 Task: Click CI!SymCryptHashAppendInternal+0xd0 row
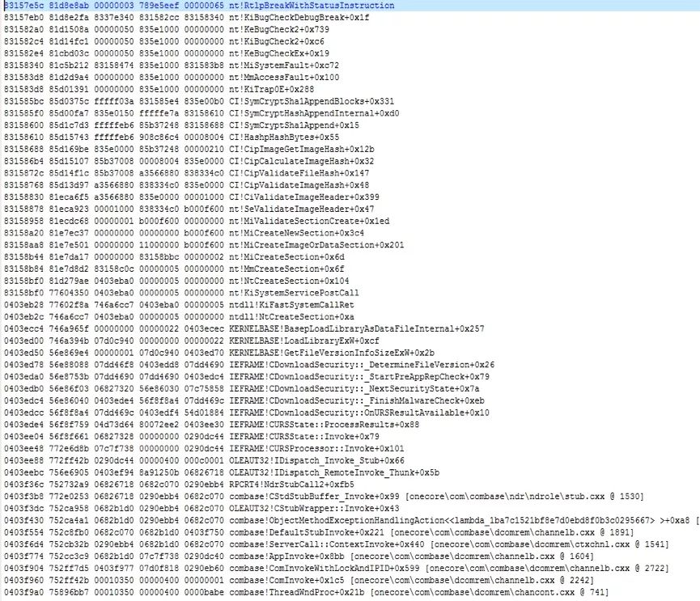(x=202, y=113)
